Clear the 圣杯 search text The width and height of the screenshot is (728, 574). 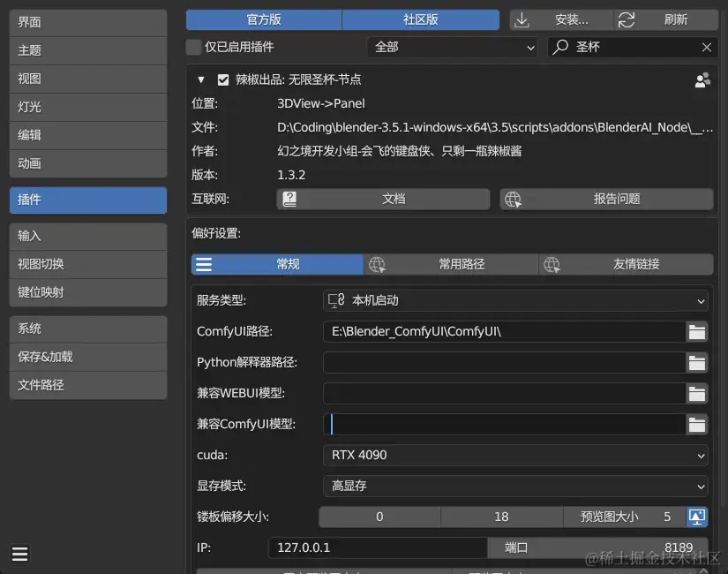707,47
